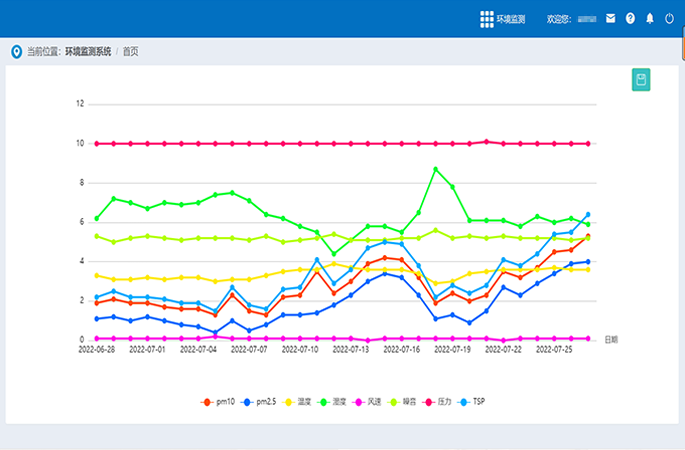Click the power logout icon

pos(669,18)
